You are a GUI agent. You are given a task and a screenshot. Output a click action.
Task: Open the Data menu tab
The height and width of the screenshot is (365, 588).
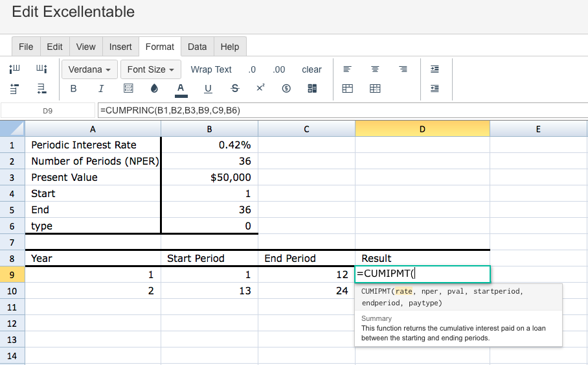pos(197,47)
